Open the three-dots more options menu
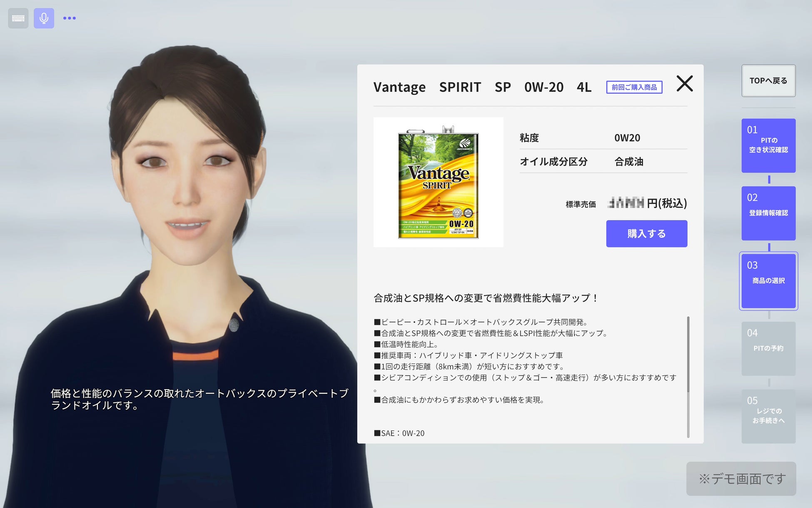Viewport: 812px width, 508px height. pyautogui.click(x=69, y=18)
